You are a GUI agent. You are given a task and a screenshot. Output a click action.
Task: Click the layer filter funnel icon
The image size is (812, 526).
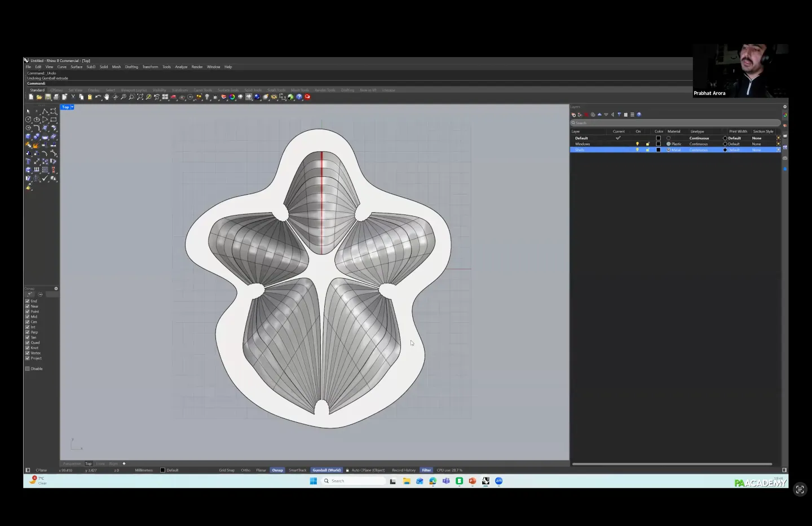pyautogui.click(x=619, y=115)
